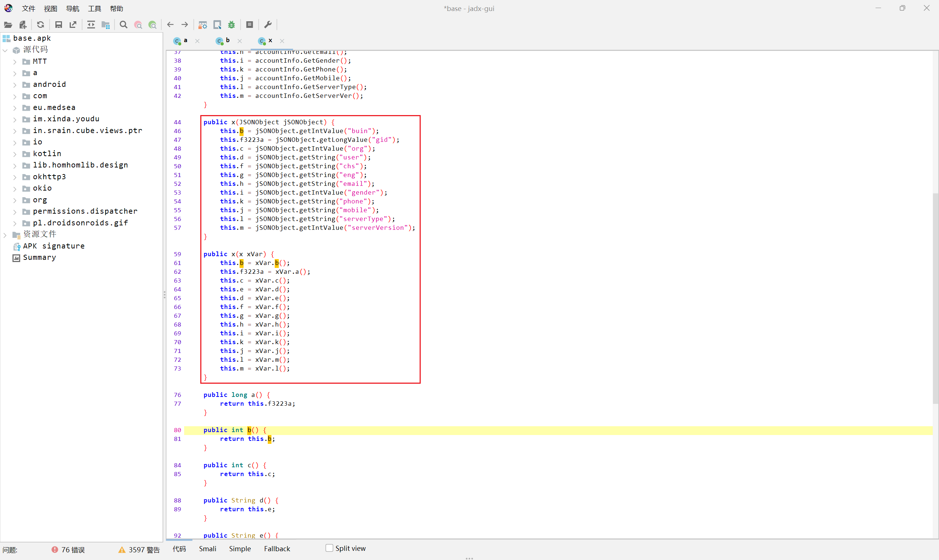
Task: Click the flatten packages icon
Action: [106, 25]
